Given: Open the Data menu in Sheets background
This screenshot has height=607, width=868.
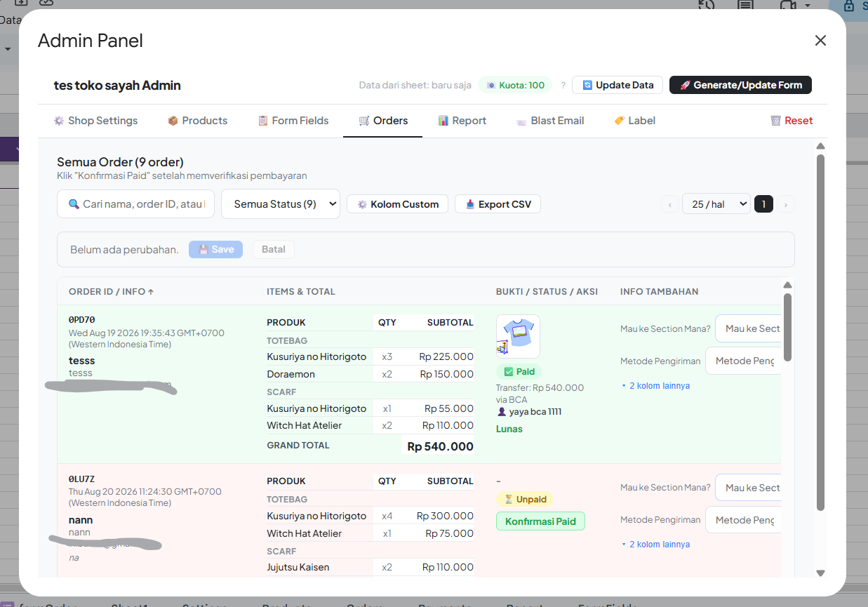Looking at the screenshot, I should [11, 20].
